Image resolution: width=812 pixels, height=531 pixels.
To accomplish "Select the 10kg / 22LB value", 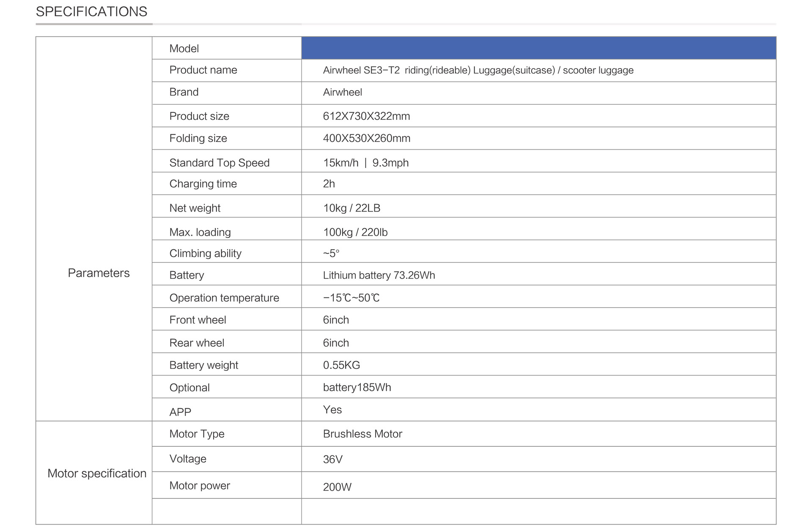I will click(352, 208).
